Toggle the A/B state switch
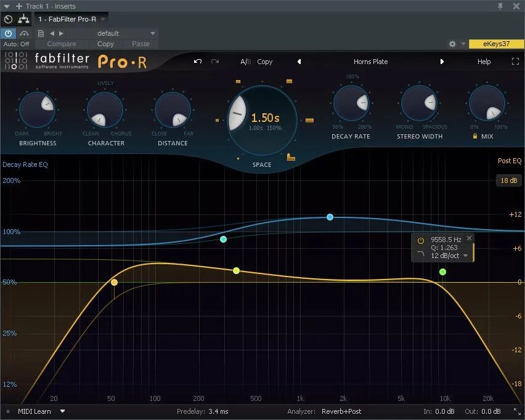525x420 pixels. (245, 62)
